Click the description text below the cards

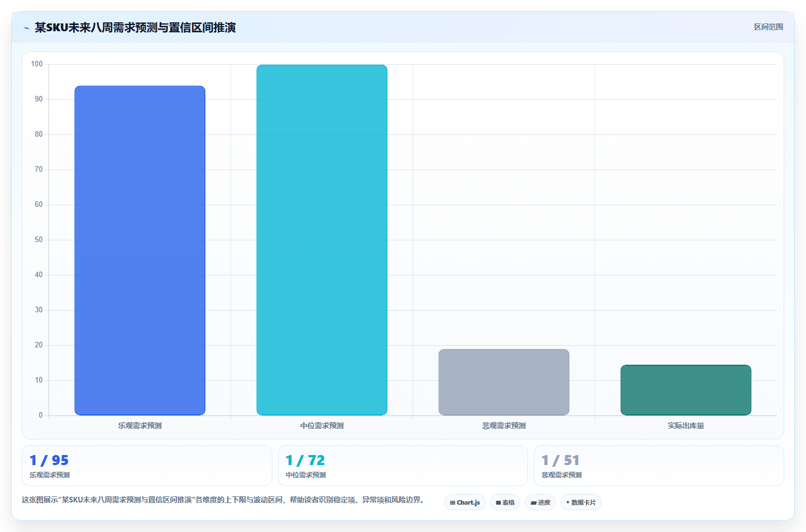tap(223, 500)
